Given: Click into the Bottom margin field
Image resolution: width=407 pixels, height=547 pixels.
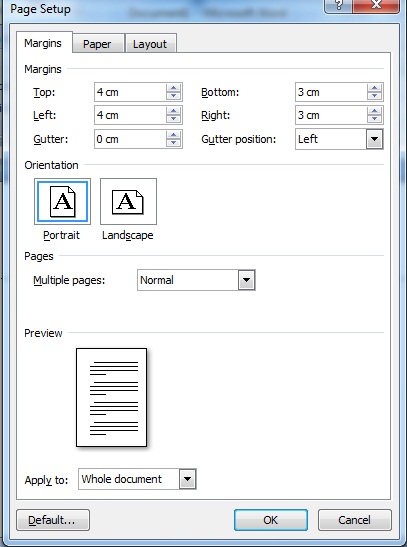Looking at the screenshot, I should pos(331,92).
